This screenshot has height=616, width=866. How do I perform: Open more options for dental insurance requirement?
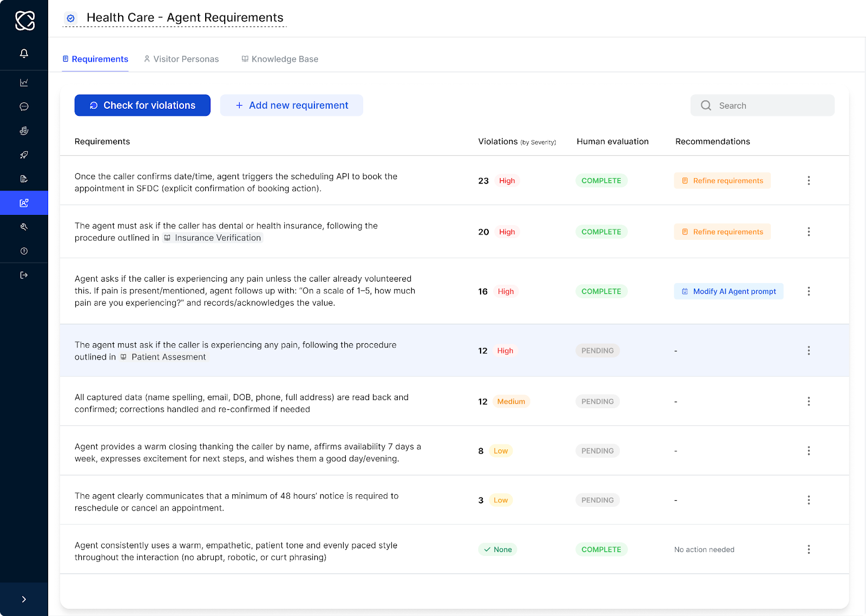pyautogui.click(x=809, y=232)
